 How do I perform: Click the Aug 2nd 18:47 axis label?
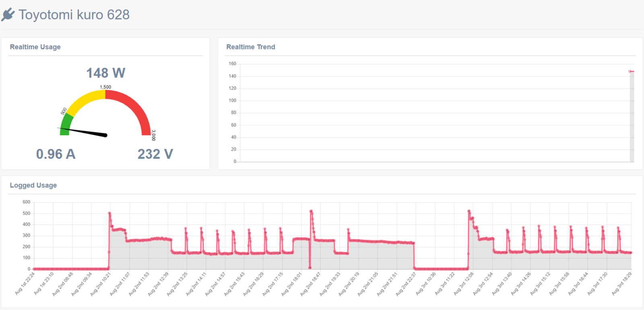(311, 284)
